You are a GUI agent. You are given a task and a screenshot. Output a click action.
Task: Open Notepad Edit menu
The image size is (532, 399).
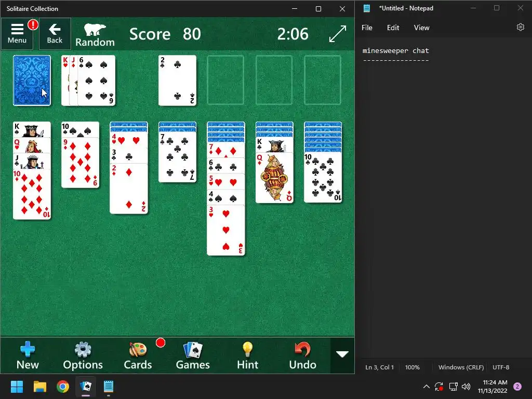393,28
